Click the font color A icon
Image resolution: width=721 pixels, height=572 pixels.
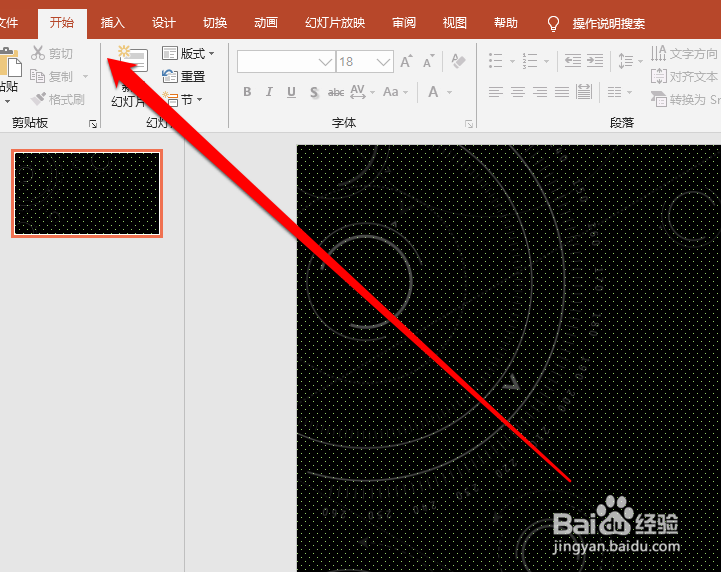433,92
